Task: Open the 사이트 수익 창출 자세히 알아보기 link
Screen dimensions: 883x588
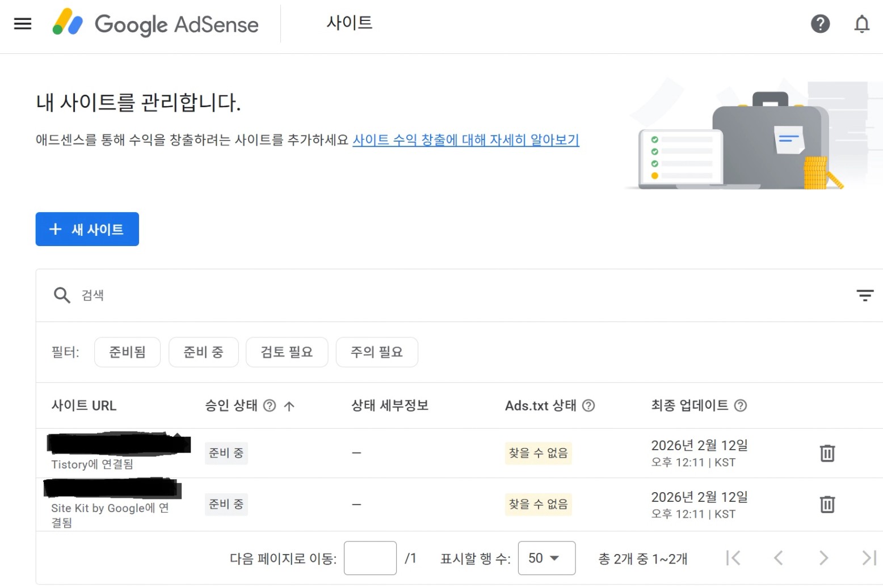Action: click(465, 139)
